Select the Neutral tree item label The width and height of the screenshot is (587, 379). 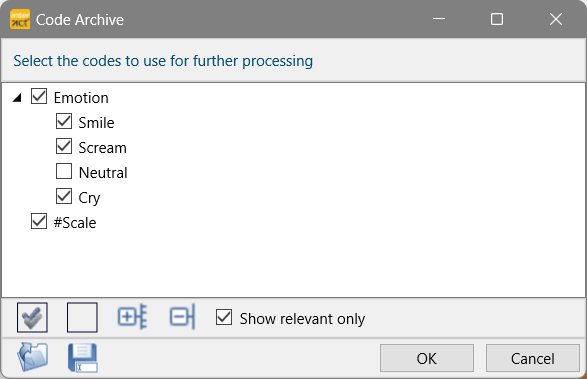tap(103, 173)
